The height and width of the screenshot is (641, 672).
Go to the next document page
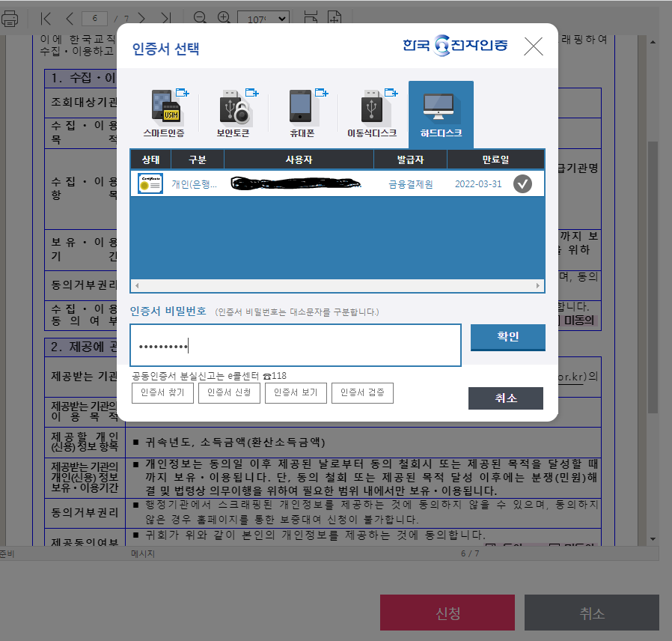click(141, 19)
